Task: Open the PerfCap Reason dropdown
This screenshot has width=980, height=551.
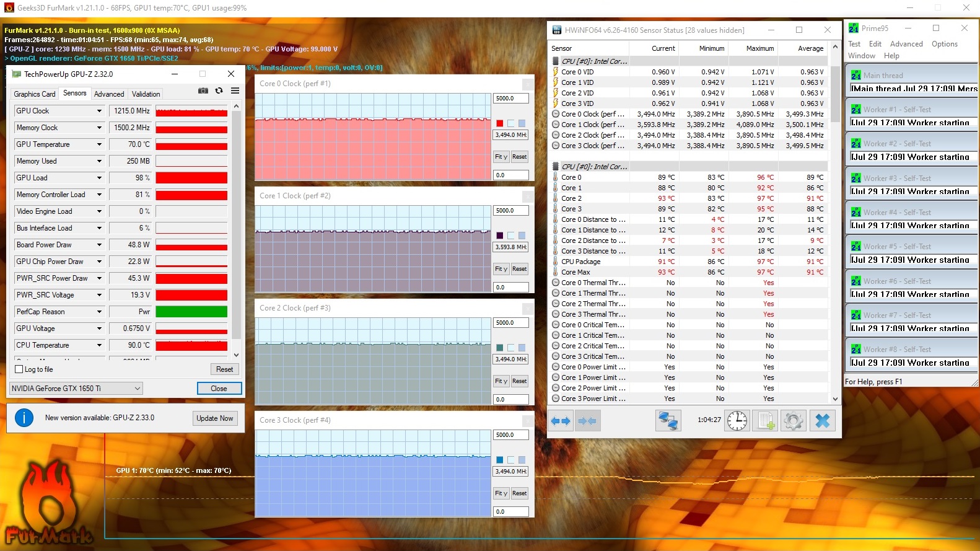Action: [x=99, y=312]
